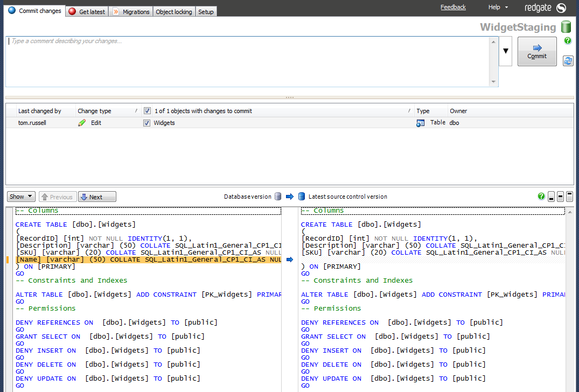Open the comment history dropdown arrow
This screenshot has height=392, width=579.
point(506,51)
